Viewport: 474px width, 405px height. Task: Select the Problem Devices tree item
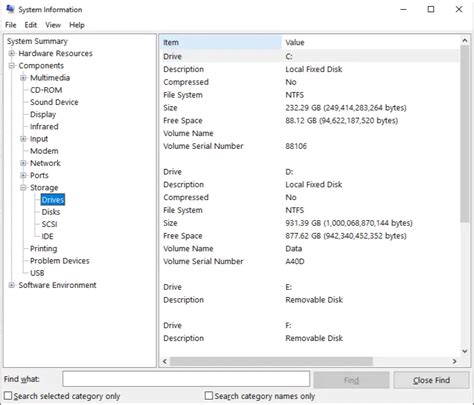click(60, 261)
